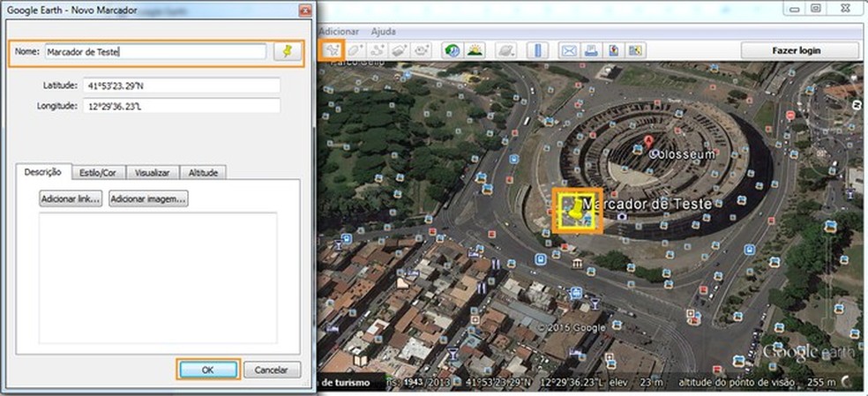Select the Add Path toolbar icon
This screenshot has width=868, height=396.
tap(378, 50)
